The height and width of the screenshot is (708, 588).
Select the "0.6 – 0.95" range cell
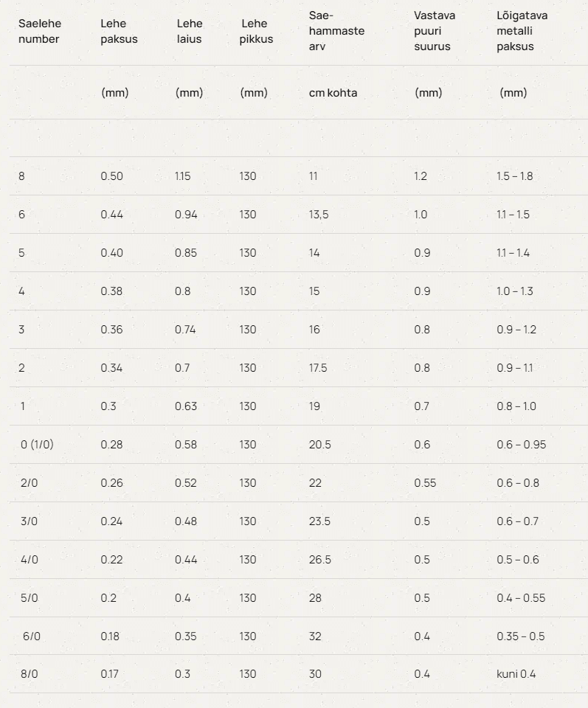click(521, 445)
